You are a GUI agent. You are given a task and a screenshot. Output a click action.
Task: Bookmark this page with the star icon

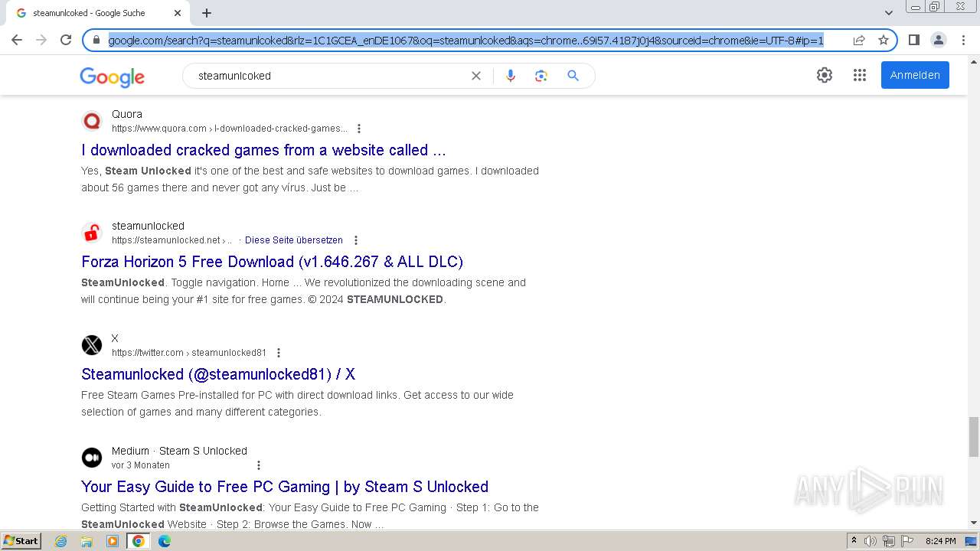pos(884,40)
